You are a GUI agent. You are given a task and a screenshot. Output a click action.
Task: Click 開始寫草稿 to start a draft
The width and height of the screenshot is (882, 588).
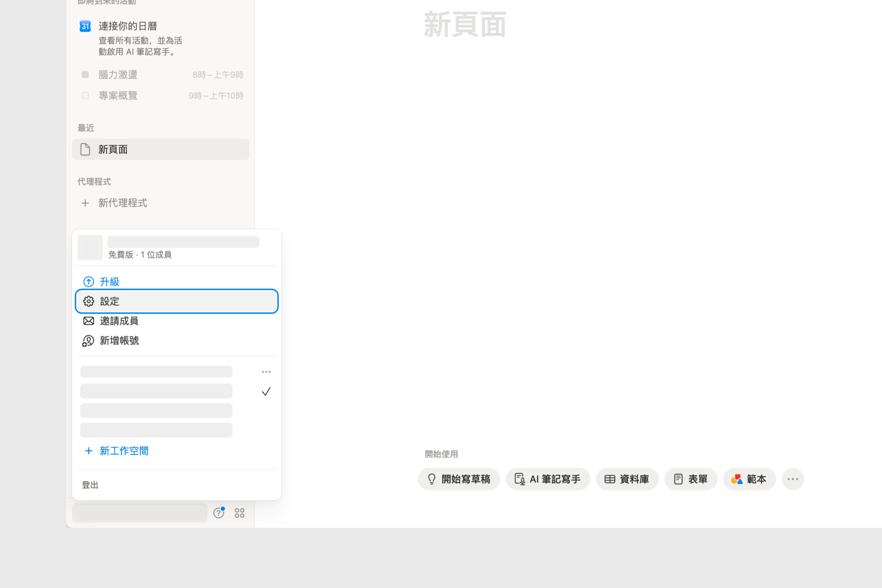click(459, 479)
